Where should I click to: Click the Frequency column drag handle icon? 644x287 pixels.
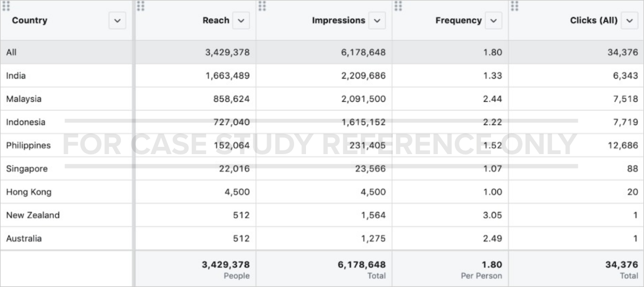click(398, 6)
